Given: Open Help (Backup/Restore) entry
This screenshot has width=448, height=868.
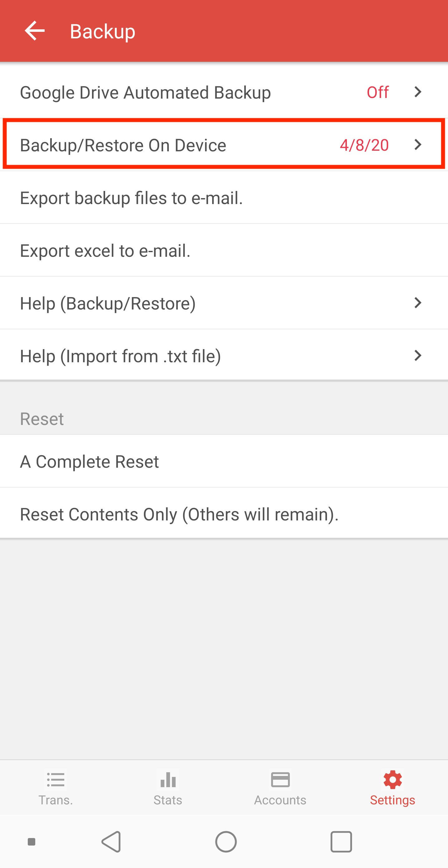Looking at the screenshot, I should point(224,303).
